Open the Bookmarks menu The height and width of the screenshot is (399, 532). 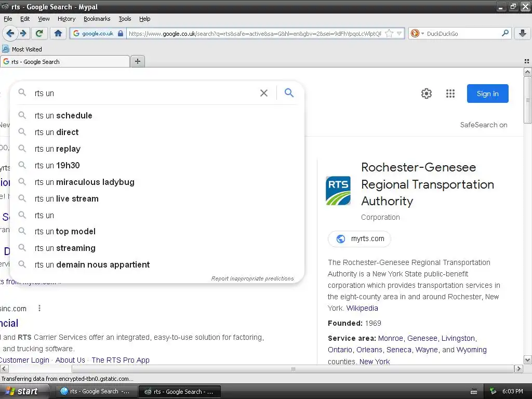click(97, 19)
